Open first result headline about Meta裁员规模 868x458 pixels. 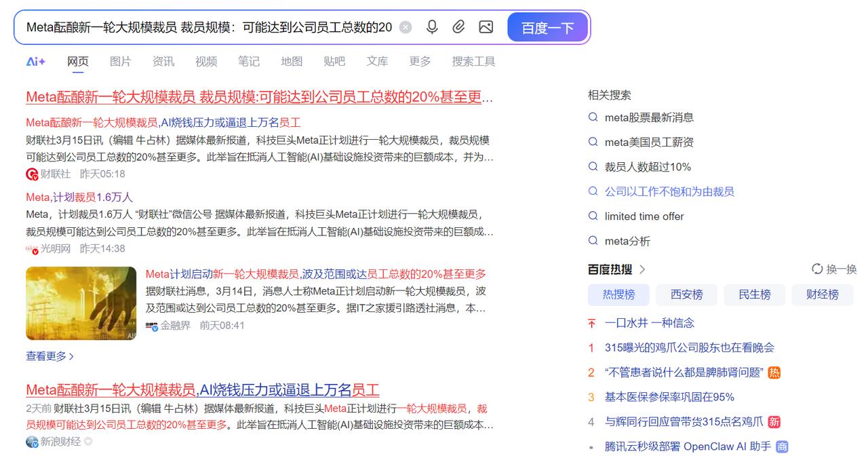coord(260,97)
